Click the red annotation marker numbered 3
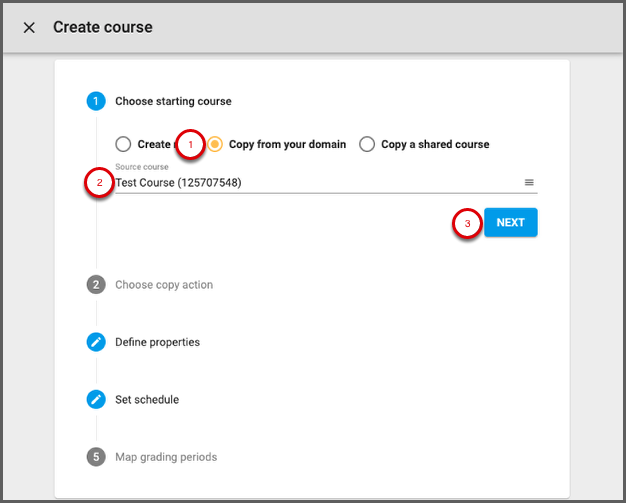The height and width of the screenshot is (503, 626). point(467,223)
